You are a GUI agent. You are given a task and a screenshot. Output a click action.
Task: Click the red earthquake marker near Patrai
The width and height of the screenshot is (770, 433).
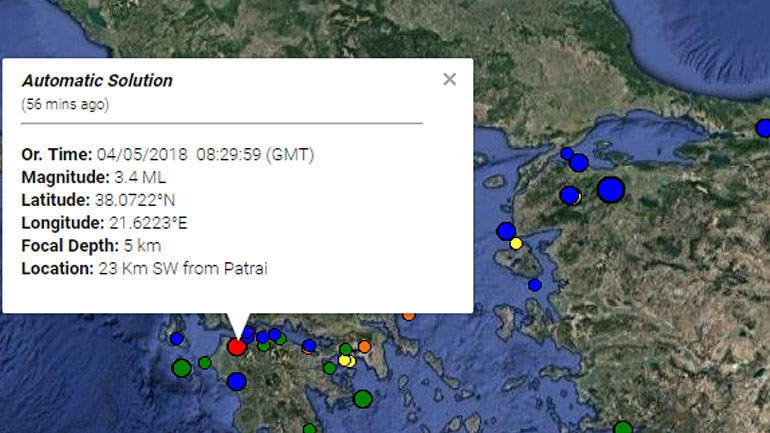(237, 346)
